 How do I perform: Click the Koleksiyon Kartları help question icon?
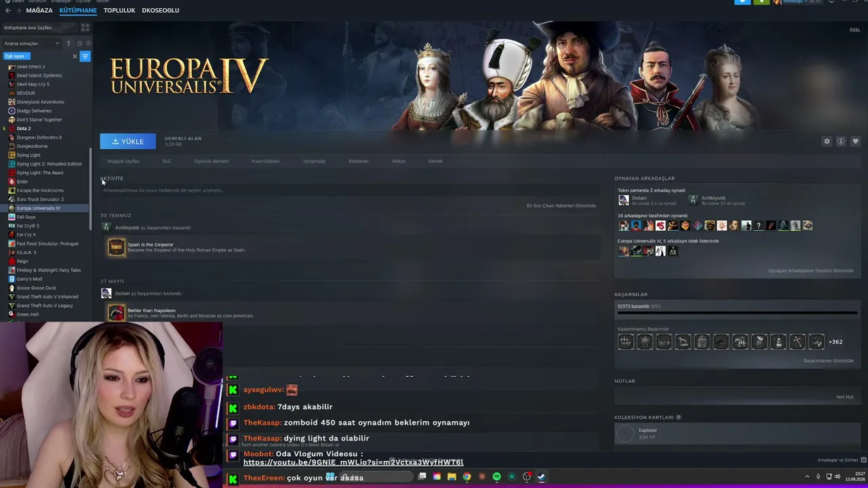coord(678,418)
